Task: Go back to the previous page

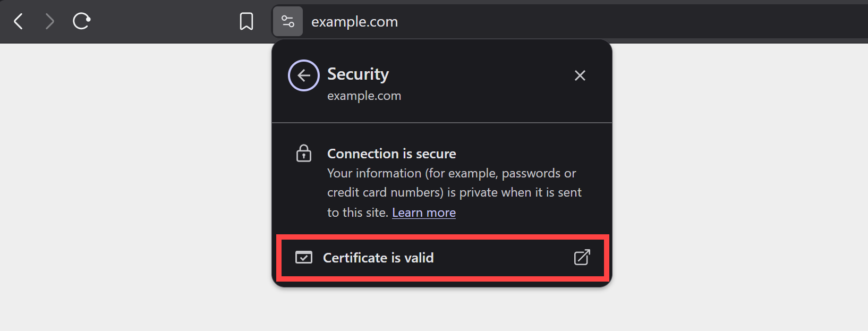Action: (x=19, y=21)
